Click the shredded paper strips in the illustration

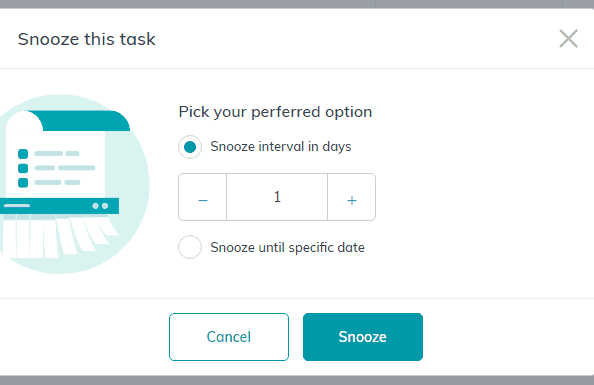[x=57, y=236]
